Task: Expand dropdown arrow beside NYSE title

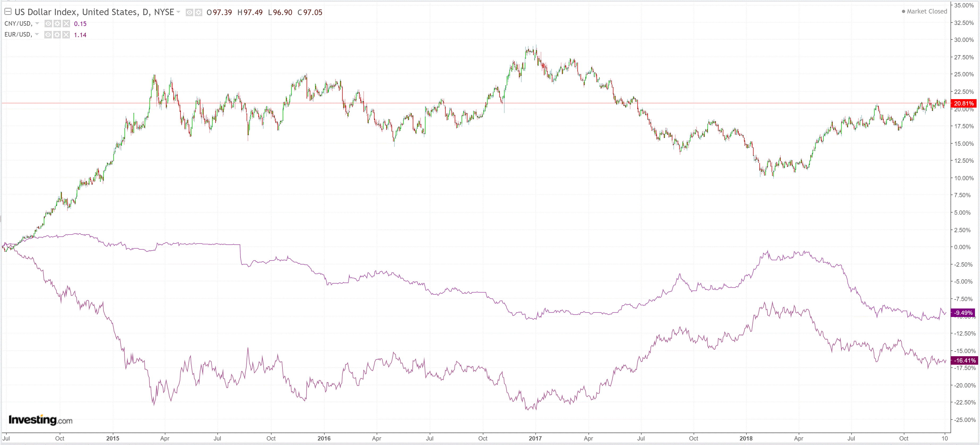Action: [x=178, y=12]
